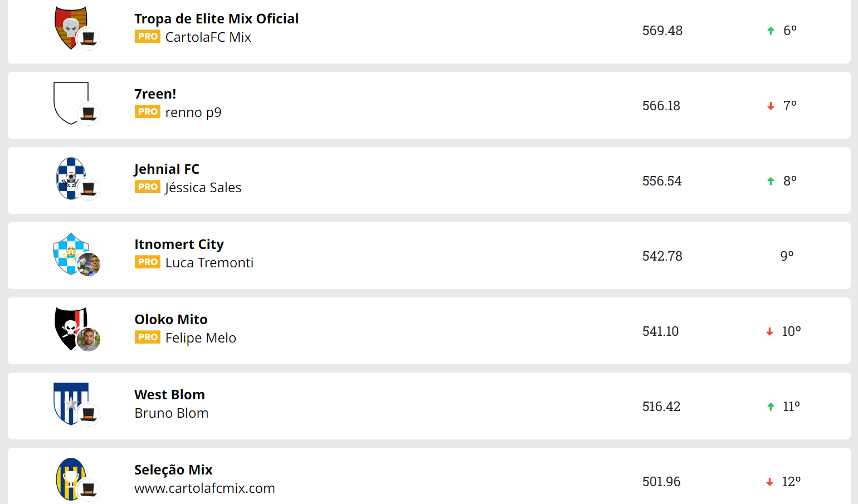Viewport: 858px width, 504px height.
Task: Click the www.cartolafcmix.com owner text
Action: tap(204, 488)
